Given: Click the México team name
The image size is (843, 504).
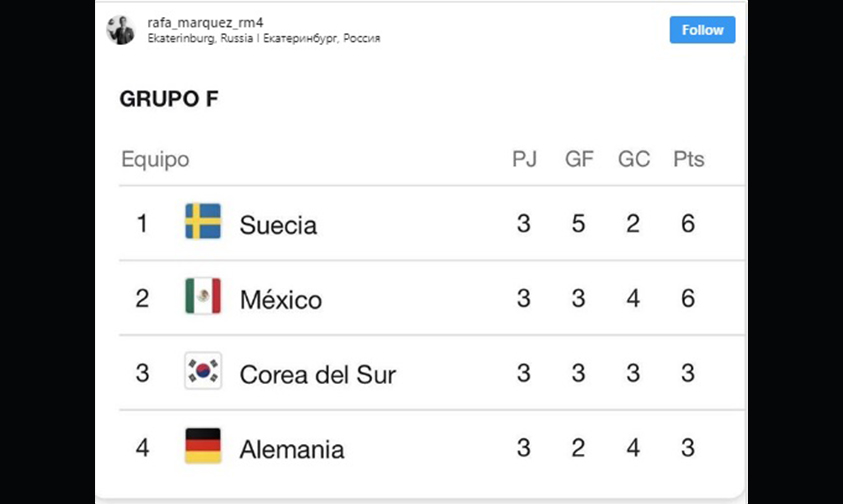Looking at the screenshot, I should (x=281, y=299).
